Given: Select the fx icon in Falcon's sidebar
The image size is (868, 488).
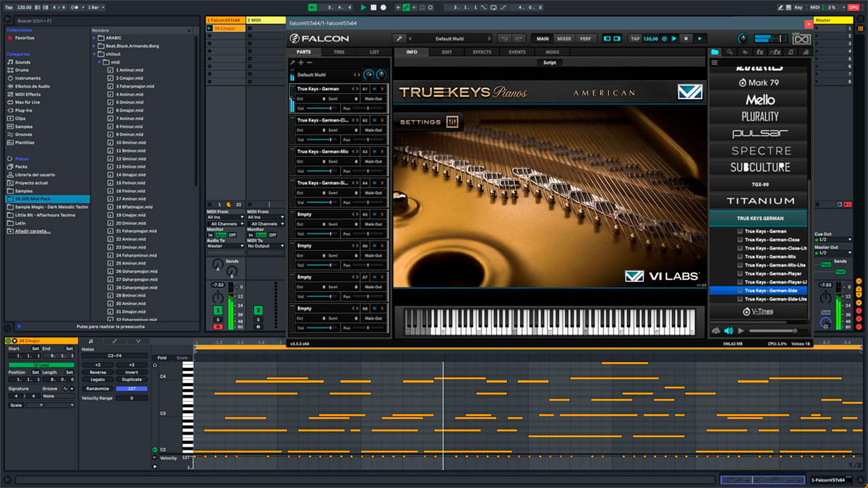Looking at the screenshot, I should pos(759,53).
